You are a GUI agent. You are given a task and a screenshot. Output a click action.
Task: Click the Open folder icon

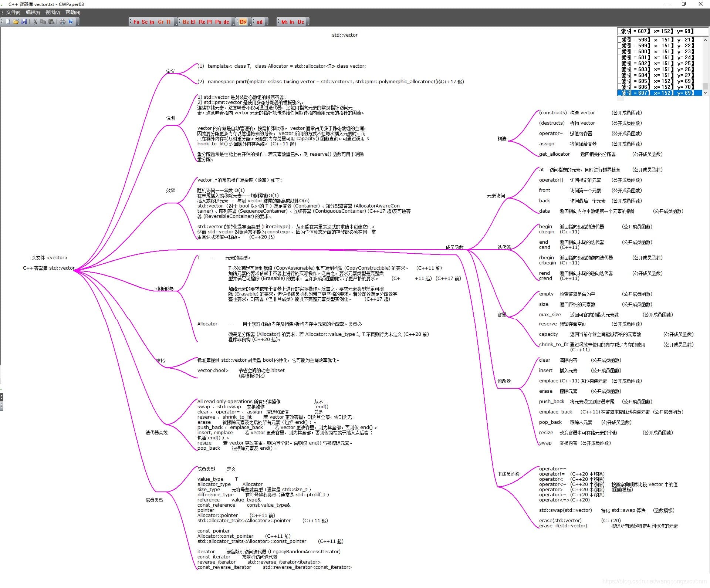pos(16,22)
